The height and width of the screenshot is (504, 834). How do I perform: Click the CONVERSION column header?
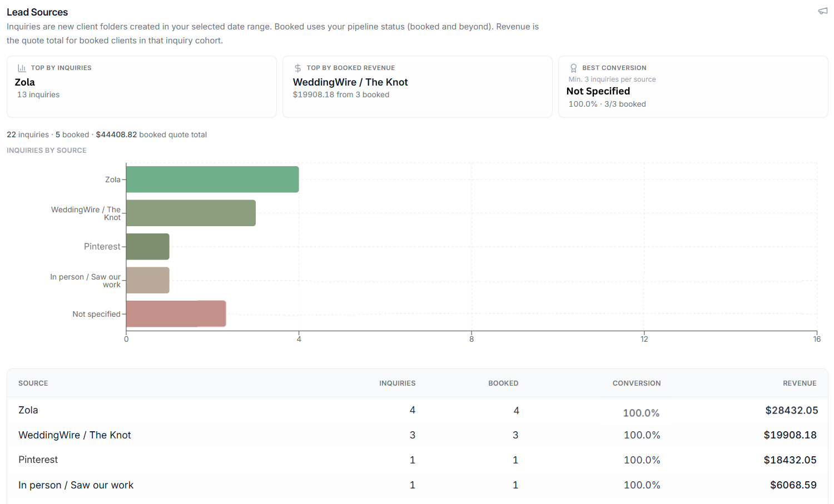tap(637, 383)
